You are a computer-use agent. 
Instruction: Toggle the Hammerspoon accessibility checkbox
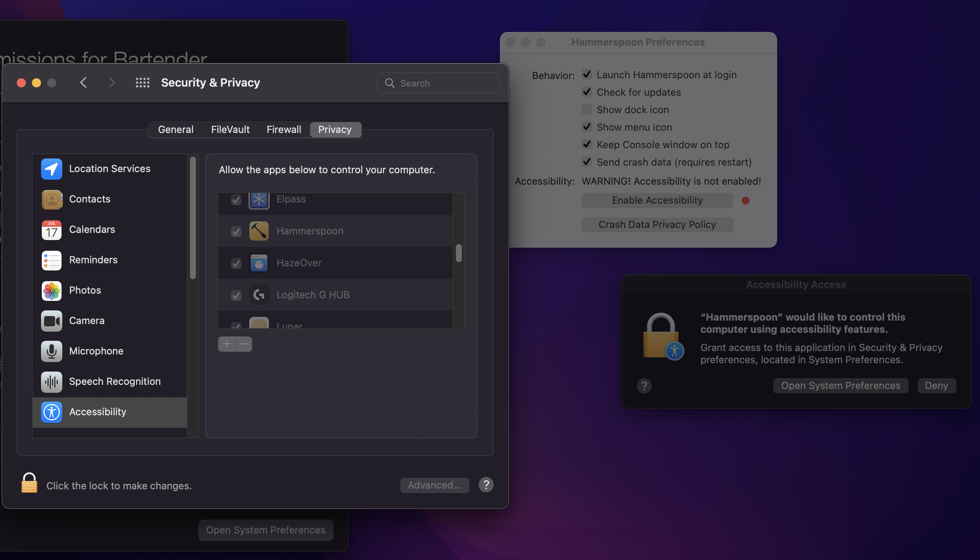click(x=236, y=231)
